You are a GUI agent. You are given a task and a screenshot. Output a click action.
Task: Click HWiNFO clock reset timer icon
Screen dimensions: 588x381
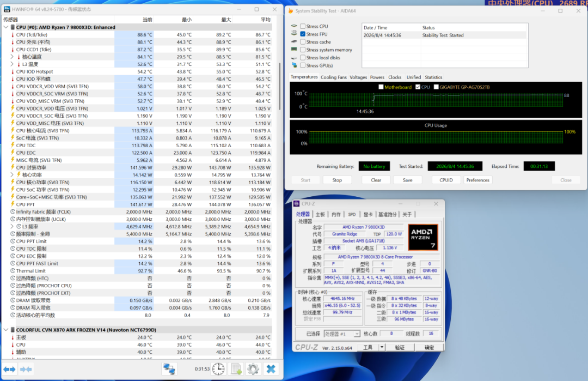[x=218, y=370]
